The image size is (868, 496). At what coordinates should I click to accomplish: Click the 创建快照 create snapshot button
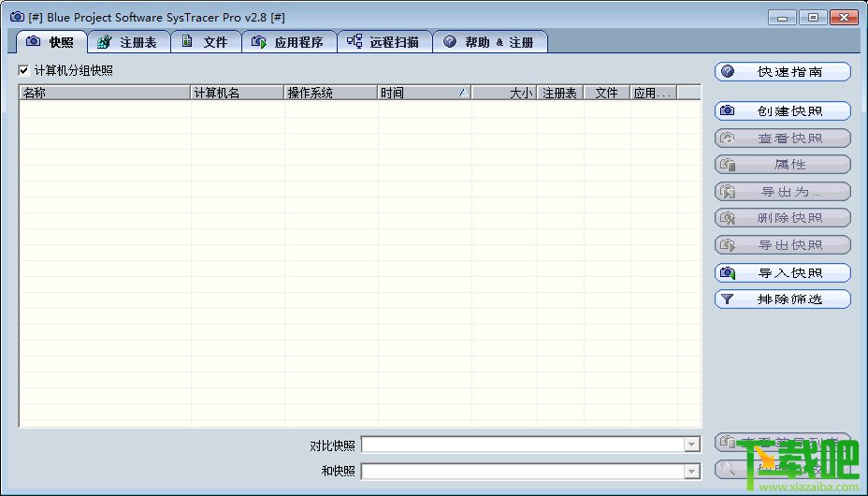(x=783, y=110)
